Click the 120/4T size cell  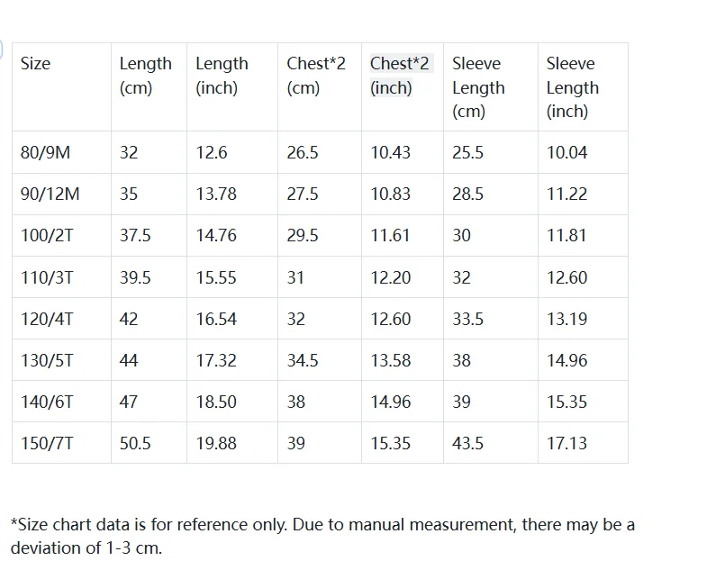(48, 320)
